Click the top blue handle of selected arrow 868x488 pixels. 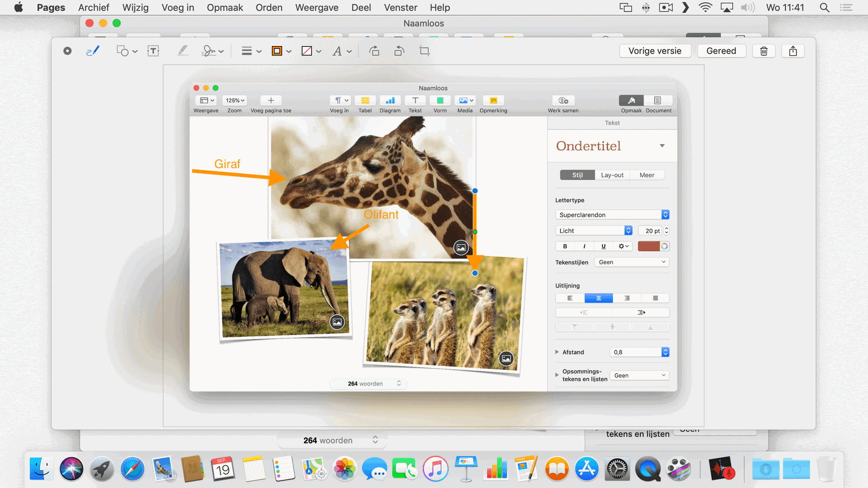click(475, 191)
